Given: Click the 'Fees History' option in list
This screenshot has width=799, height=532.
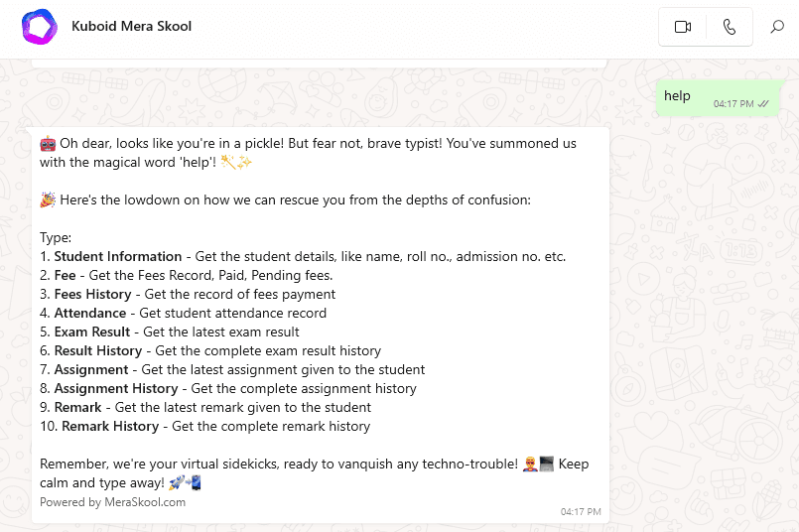Looking at the screenshot, I should (92, 294).
